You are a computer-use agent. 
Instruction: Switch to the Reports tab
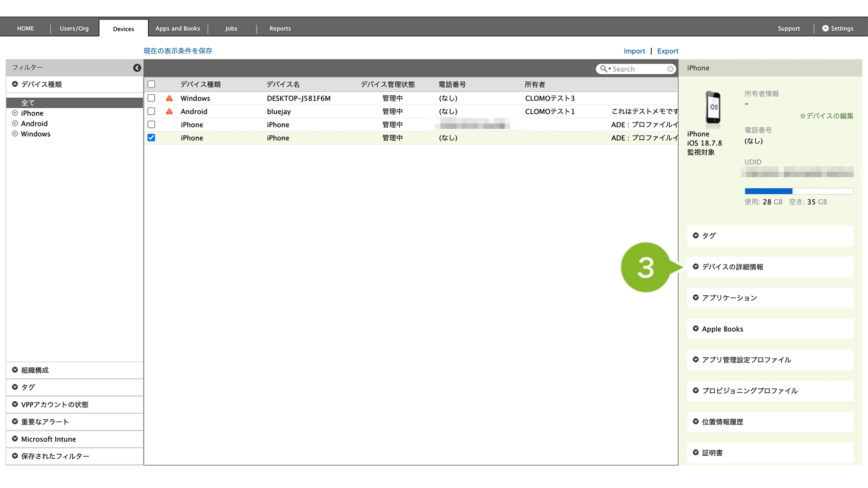[x=280, y=28]
